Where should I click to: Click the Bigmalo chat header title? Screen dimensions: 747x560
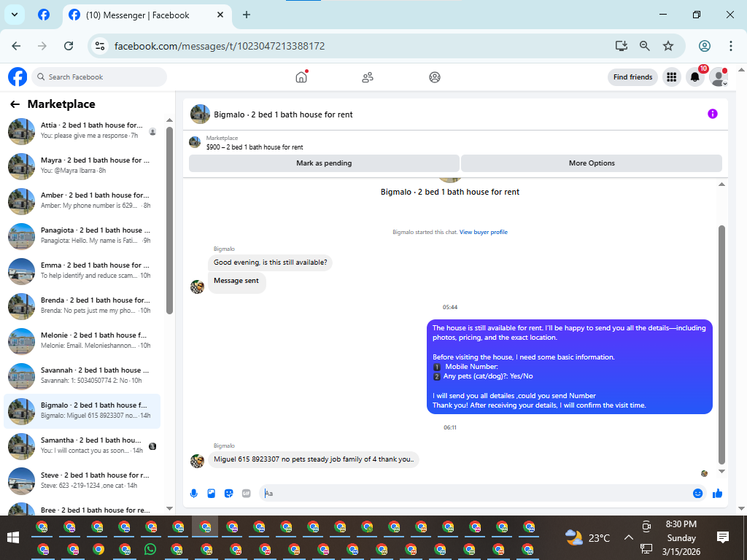click(x=283, y=114)
